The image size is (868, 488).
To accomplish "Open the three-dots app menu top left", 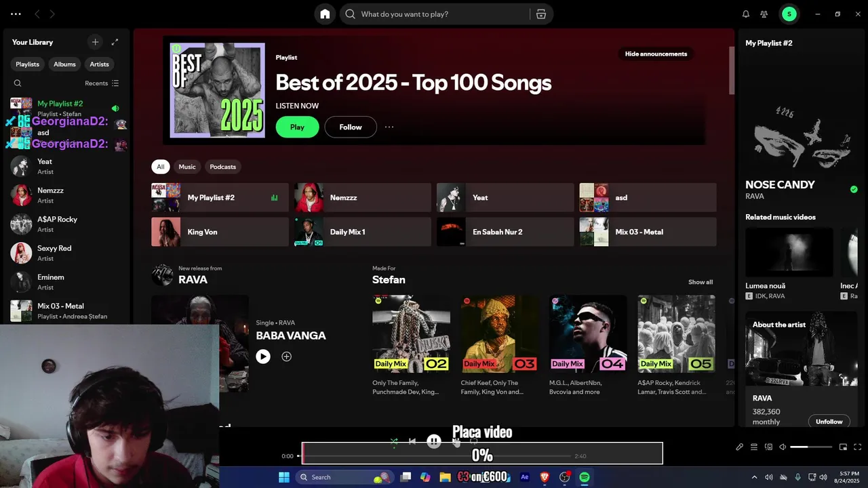I will pos(16,14).
